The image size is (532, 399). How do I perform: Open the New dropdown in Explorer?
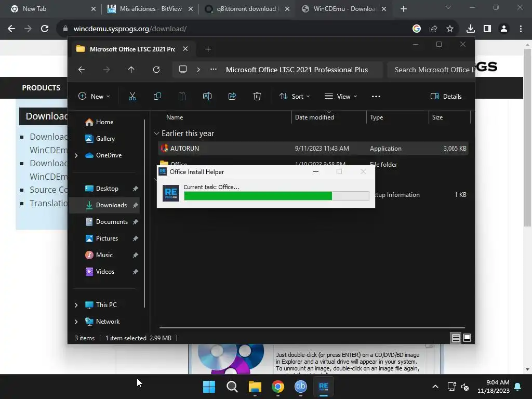click(x=94, y=96)
